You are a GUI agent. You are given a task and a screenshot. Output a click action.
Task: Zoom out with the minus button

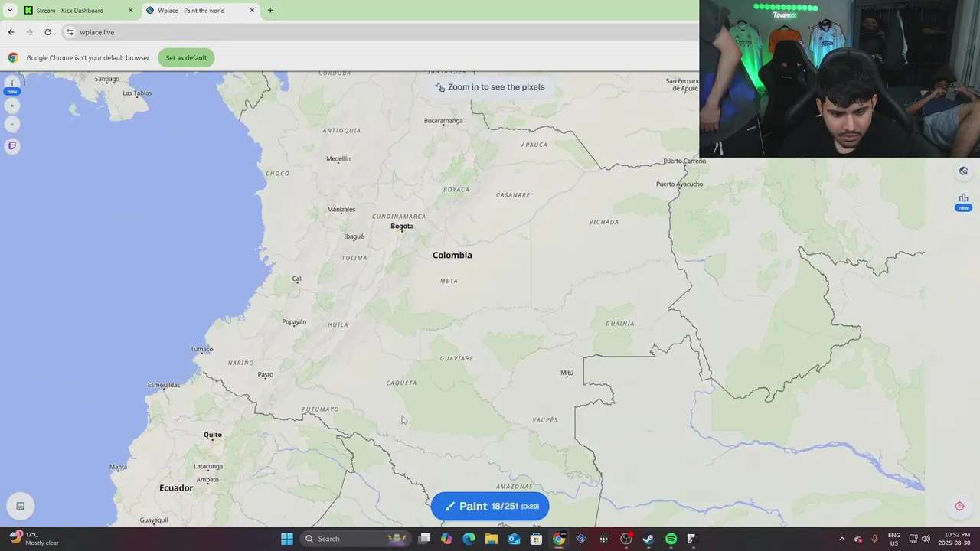tap(11, 124)
